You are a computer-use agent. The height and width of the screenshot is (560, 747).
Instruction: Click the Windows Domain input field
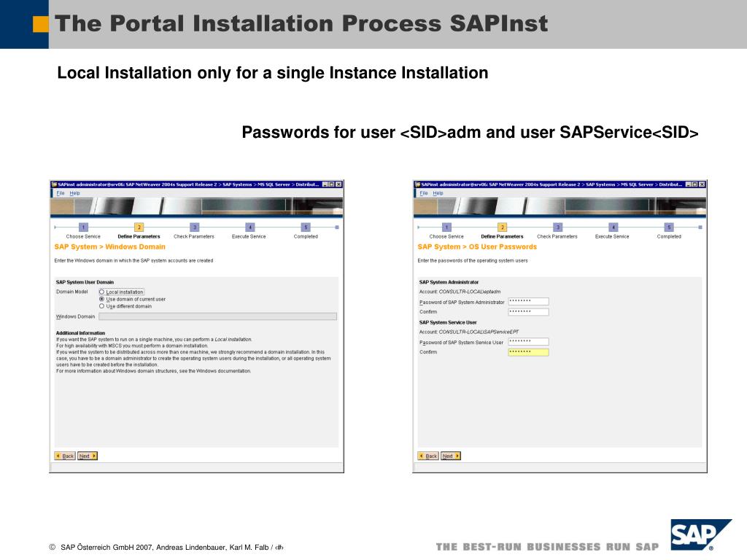coord(217,316)
